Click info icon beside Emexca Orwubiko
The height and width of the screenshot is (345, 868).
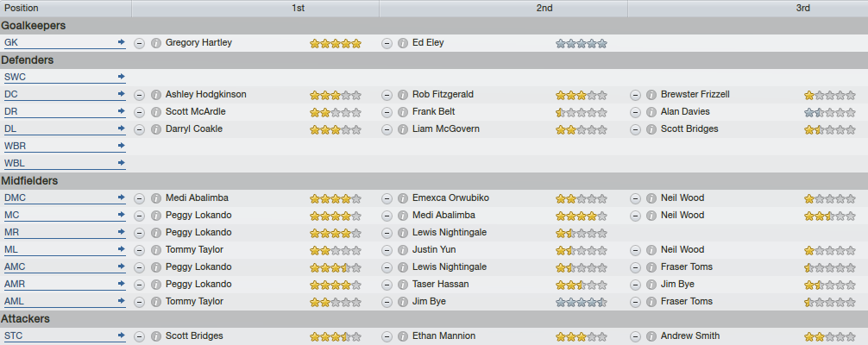click(x=403, y=198)
